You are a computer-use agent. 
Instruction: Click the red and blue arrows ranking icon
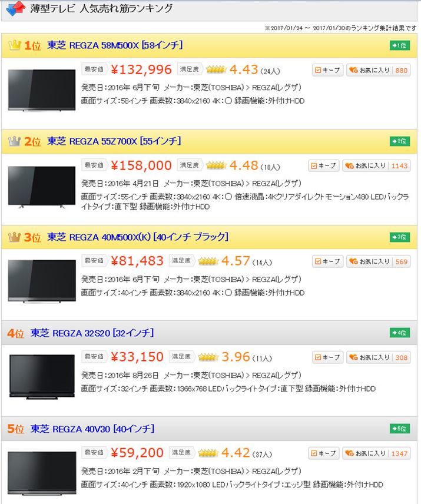(16, 9)
